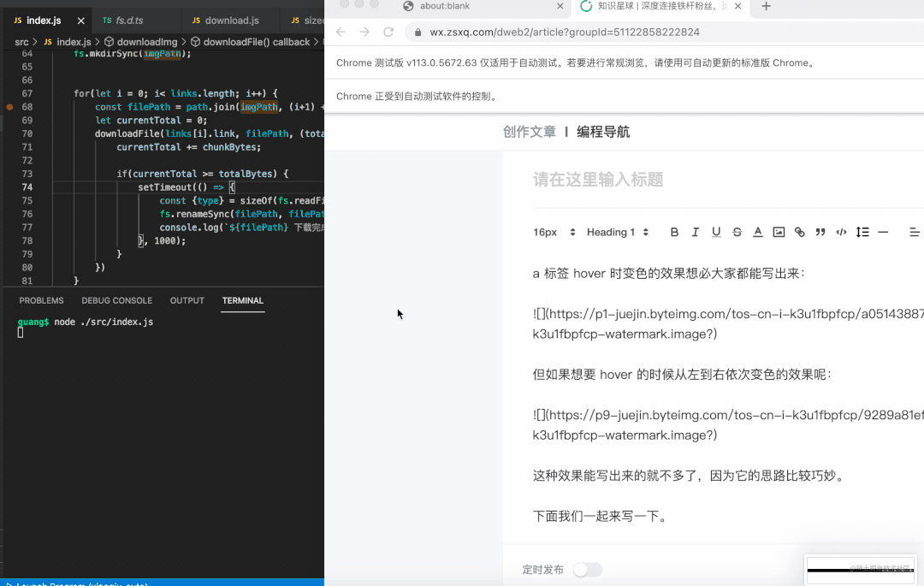The width and height of the screenshot is (924, 586).
Task: Click the Chrome back navigation arrow
Action: (341, 32)
